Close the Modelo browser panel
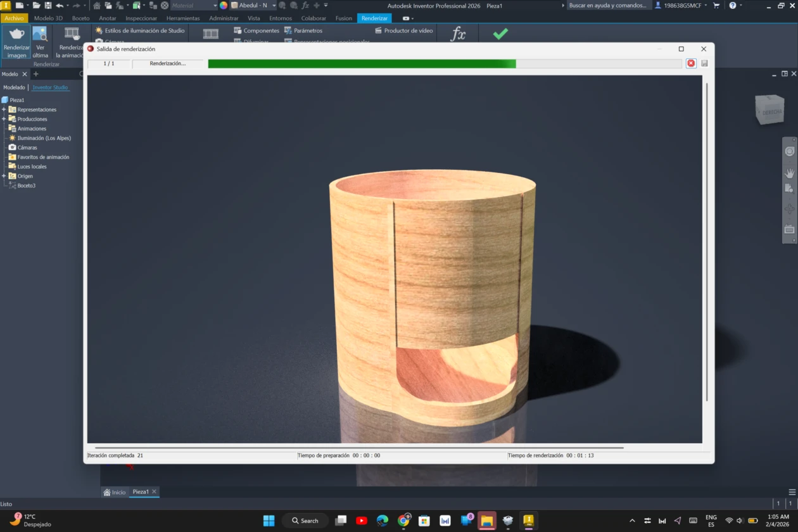 pos(25,74)
